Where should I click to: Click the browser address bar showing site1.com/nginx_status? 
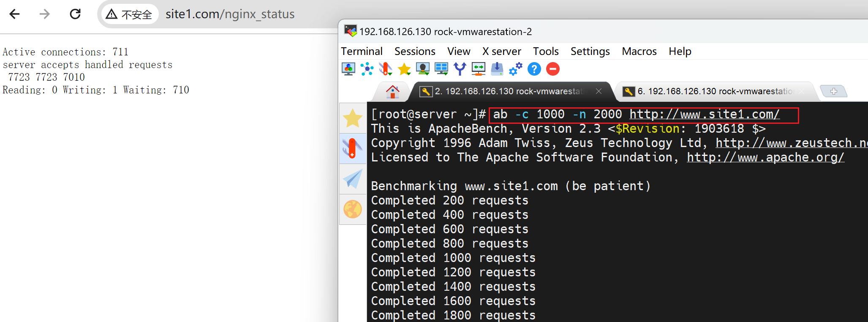click(230, 14)
